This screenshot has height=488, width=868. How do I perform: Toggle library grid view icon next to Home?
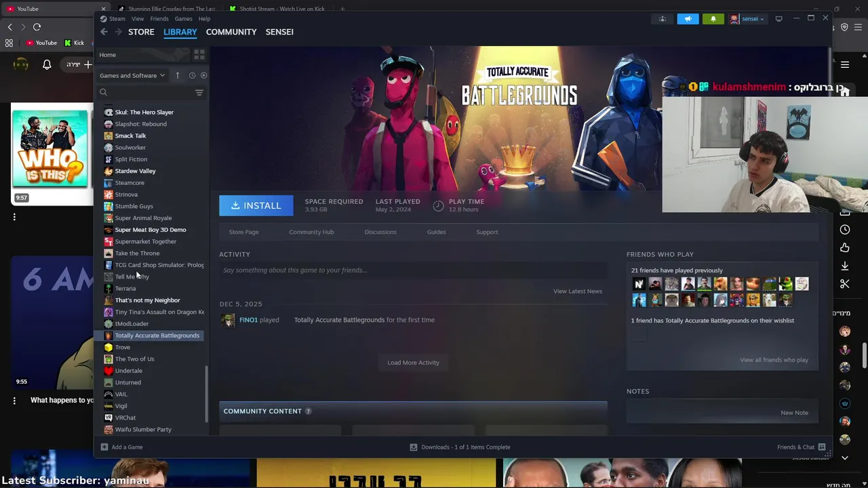(199, 55)
